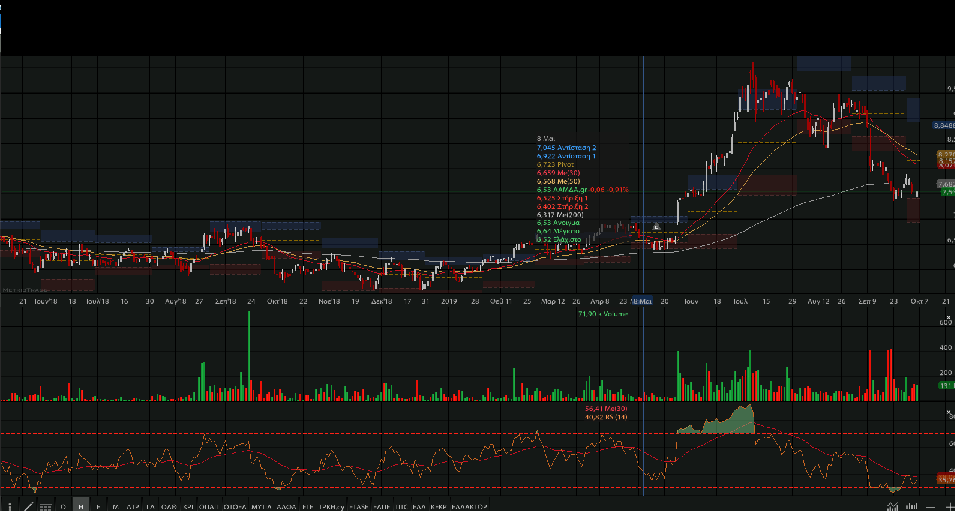955x511 pixels.
Task: Switch to the ΕΛΛΑΚΤΩΡ ticker tab
Action: [470, 506]
